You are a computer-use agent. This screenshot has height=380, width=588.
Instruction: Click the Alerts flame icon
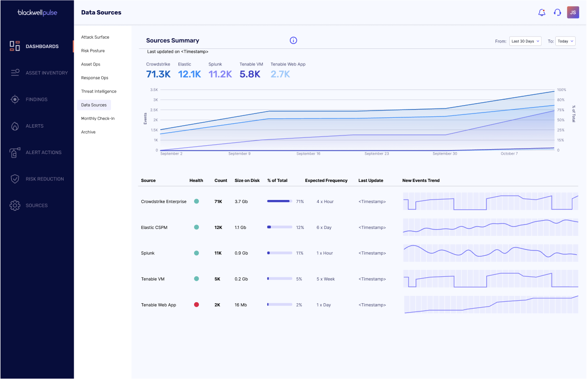click(x=15, y=126)
